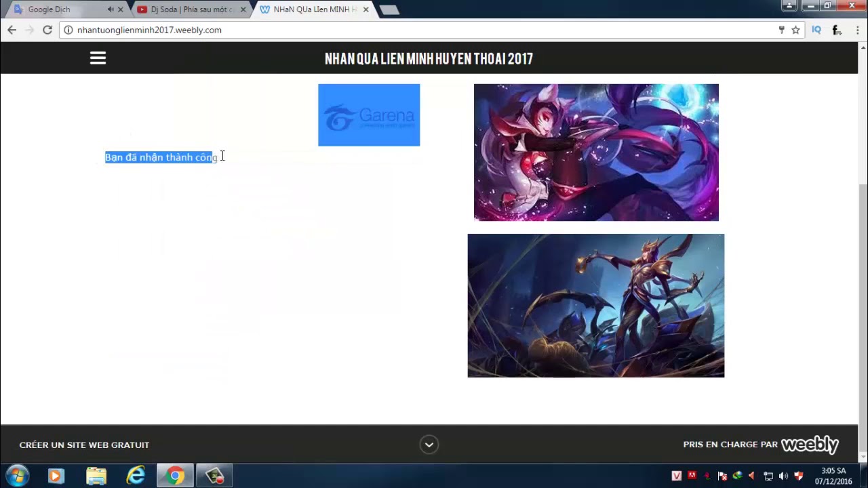The height and width of the screenshot is (488, 868).
Task: Click the site title NHAN QUA LIEN MINH HUYEN THOAI 2017
Action: pyautogui.click(x=429, y=59)
